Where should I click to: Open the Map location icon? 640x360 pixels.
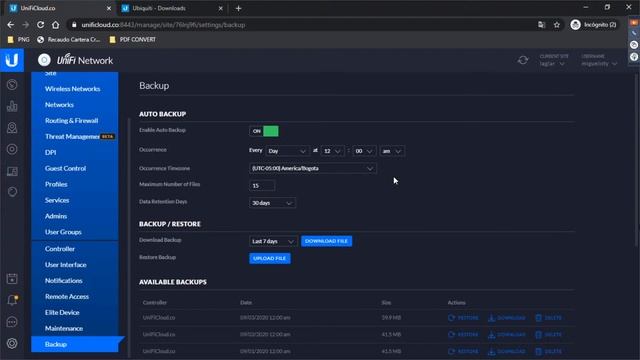point(12,128)
